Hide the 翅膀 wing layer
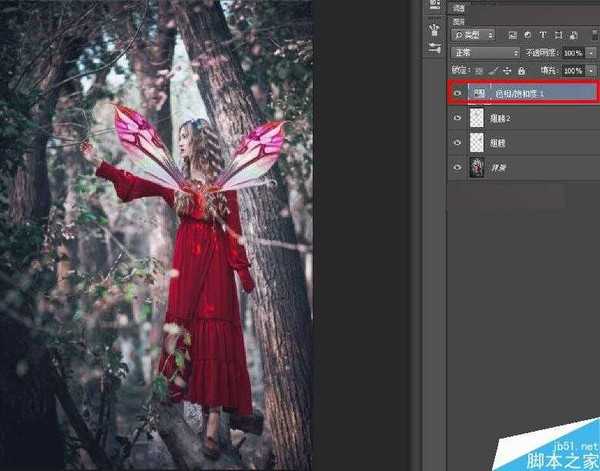Image resolution: width=600 pixels, height=471 pixels. tap(459, 143)
